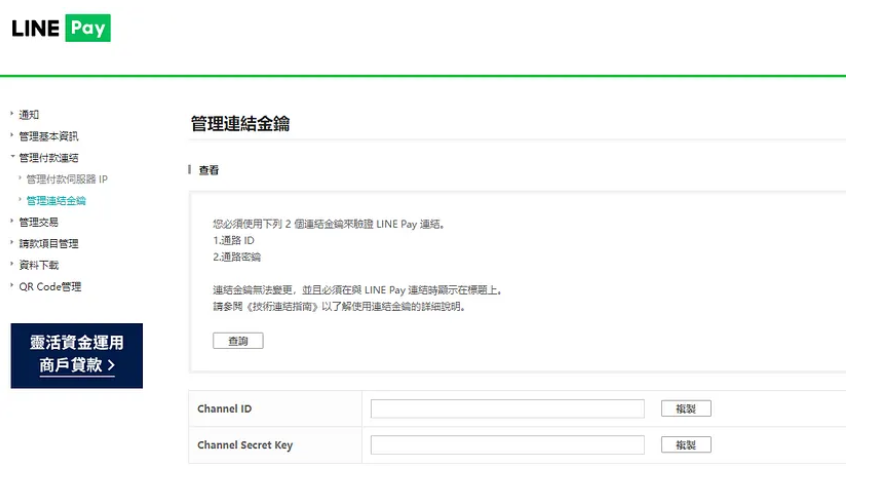
Task: Go to 管理付款伺服器 IP submenu
Action: pos(67,179)
